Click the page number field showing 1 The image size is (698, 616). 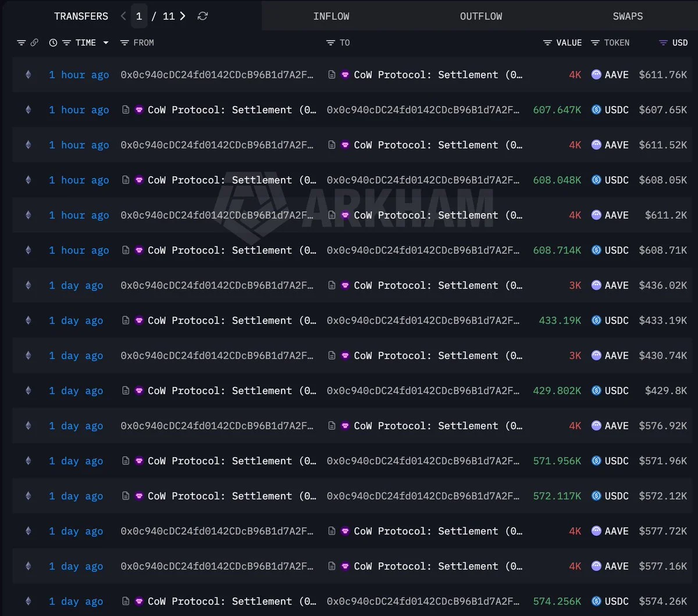click(139, 16)
